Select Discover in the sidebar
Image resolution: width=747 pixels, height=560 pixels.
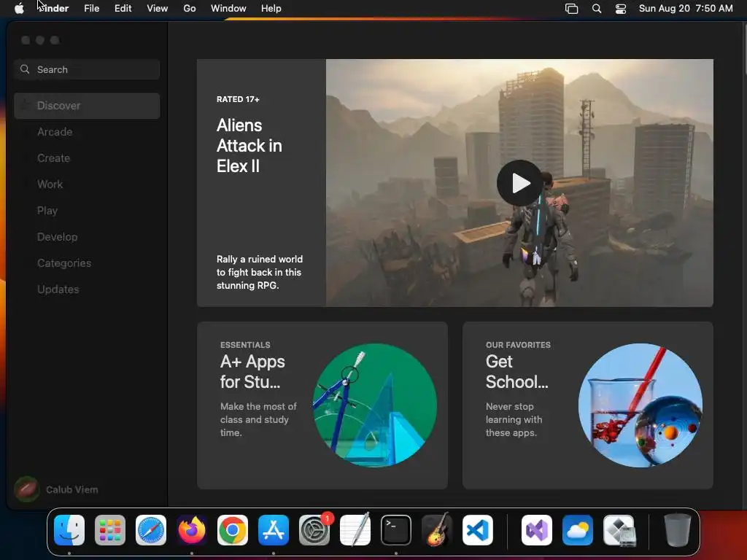87,106
